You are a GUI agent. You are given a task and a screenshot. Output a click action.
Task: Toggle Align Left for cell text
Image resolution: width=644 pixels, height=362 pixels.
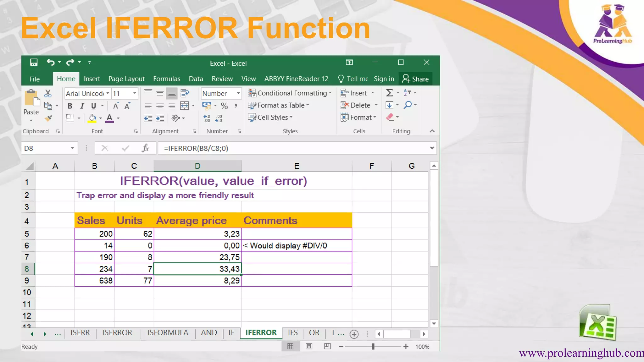(148, 106)
